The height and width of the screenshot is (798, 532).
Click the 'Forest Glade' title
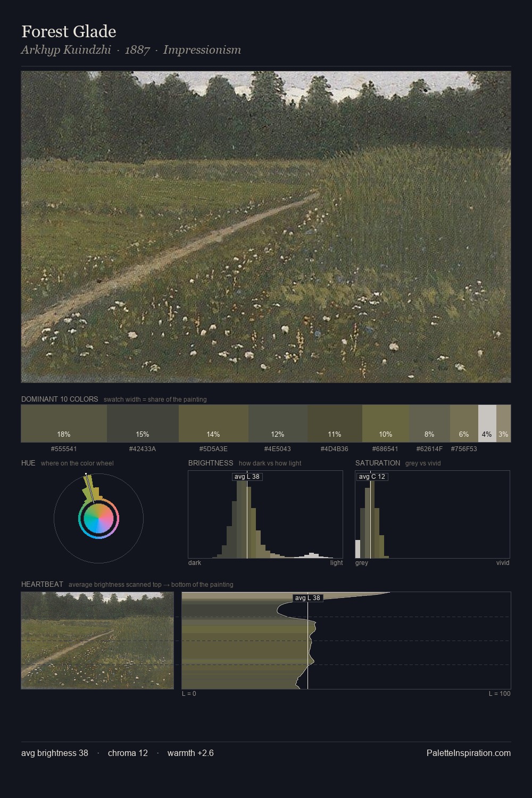pyautogui.click(x=69, y=31)
